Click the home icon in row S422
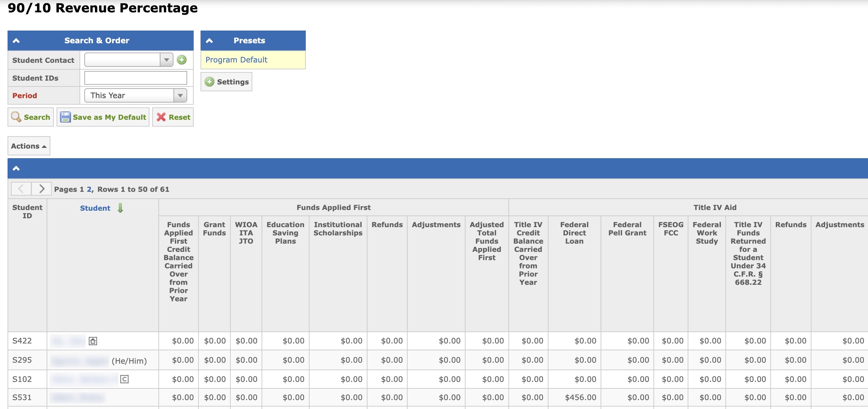Image resolution: width=868 pixels, height=409 pixels. coord(93,341)
